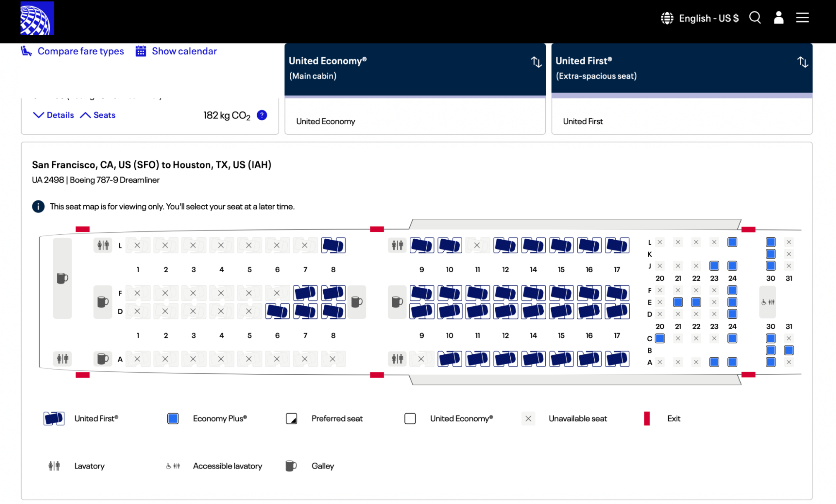
Task: Click the seat map info icon
Action: [38, 207]
